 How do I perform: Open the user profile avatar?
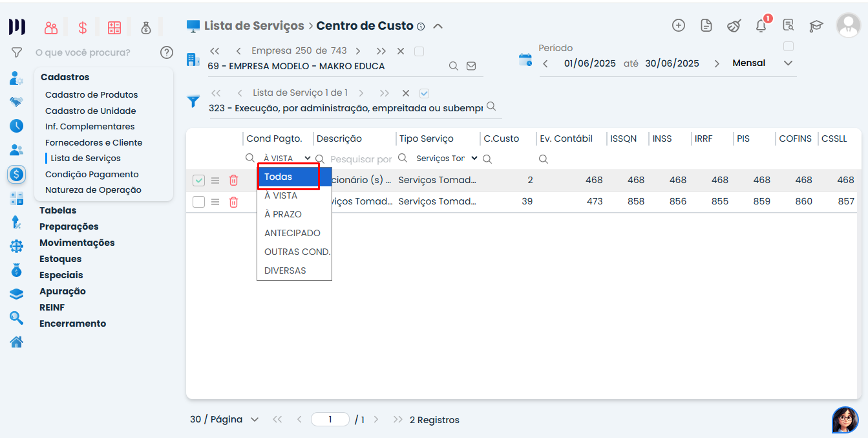[848, 25]
